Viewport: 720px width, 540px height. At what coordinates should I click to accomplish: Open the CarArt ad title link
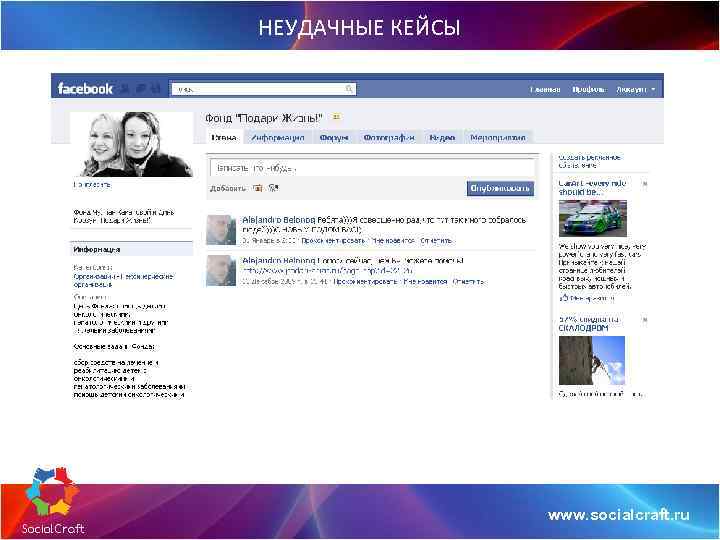coord(592,187)
